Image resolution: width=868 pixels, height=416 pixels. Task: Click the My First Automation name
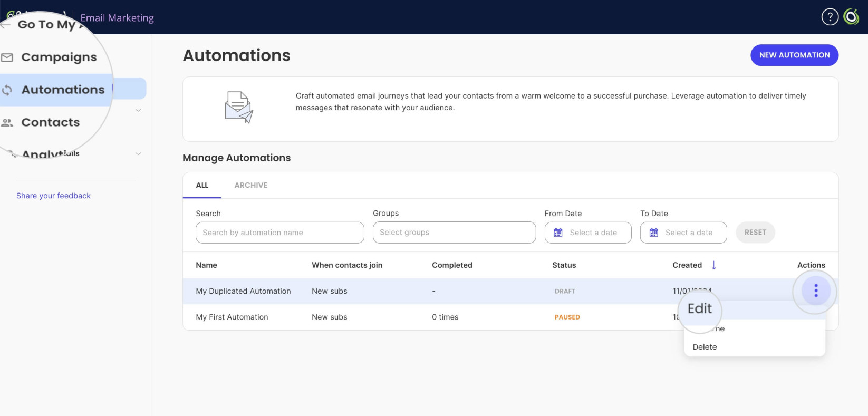pyautogui.click(x=232, y=317)
